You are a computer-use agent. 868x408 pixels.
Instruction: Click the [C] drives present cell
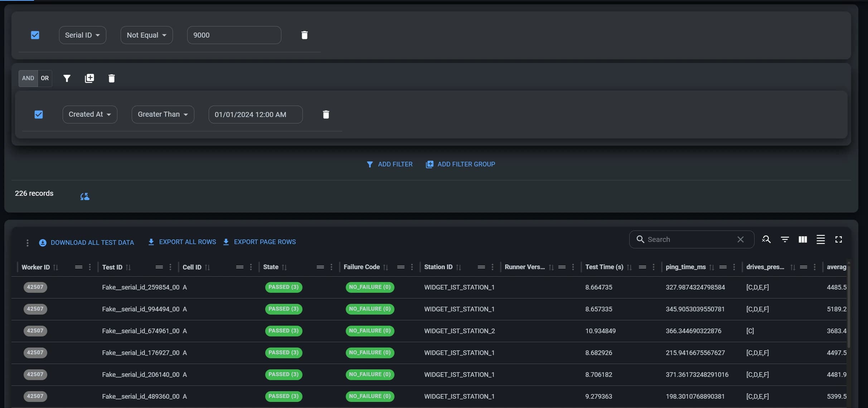[750, 331]
